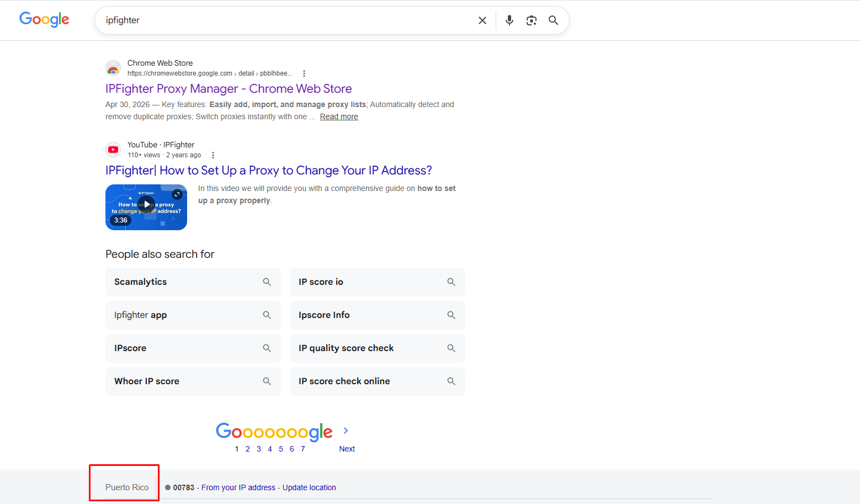Open the Chrome Web Store result's three-dot options
Viewport: 860px width, 504px height.
(304, 73)
